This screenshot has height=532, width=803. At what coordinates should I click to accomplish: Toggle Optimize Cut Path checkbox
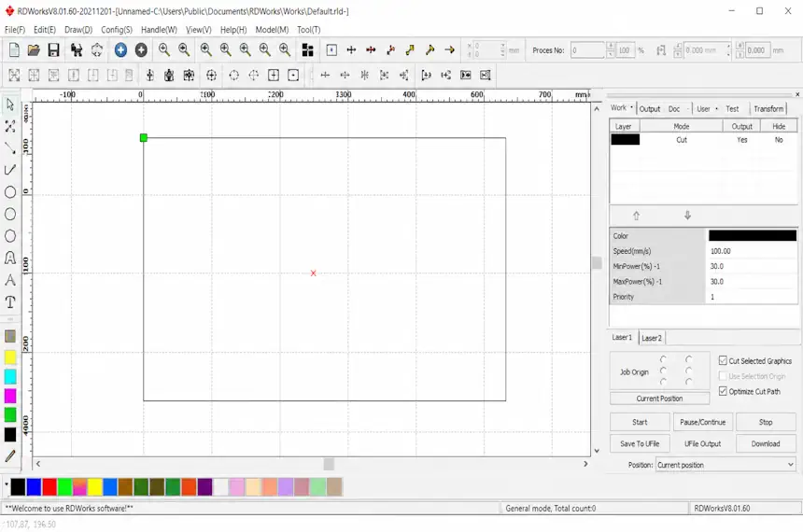click(723, 391)
